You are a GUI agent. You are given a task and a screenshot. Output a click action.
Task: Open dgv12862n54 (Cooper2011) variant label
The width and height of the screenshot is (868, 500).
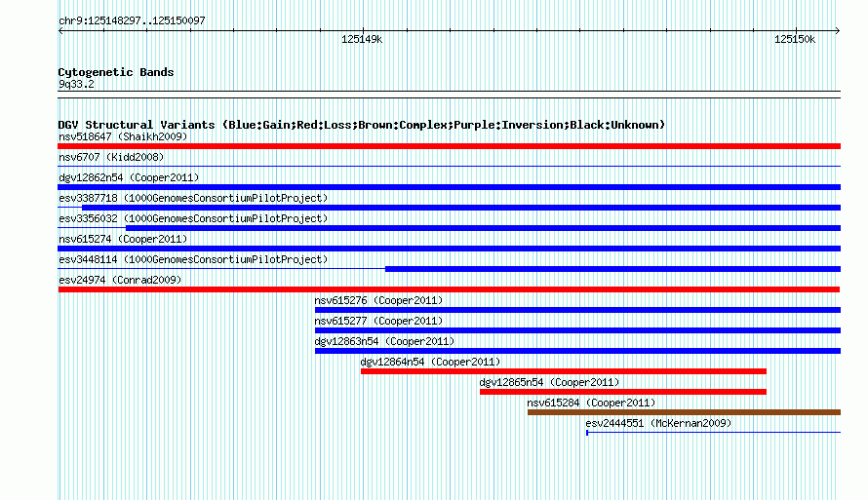click(x=129, y=177)
